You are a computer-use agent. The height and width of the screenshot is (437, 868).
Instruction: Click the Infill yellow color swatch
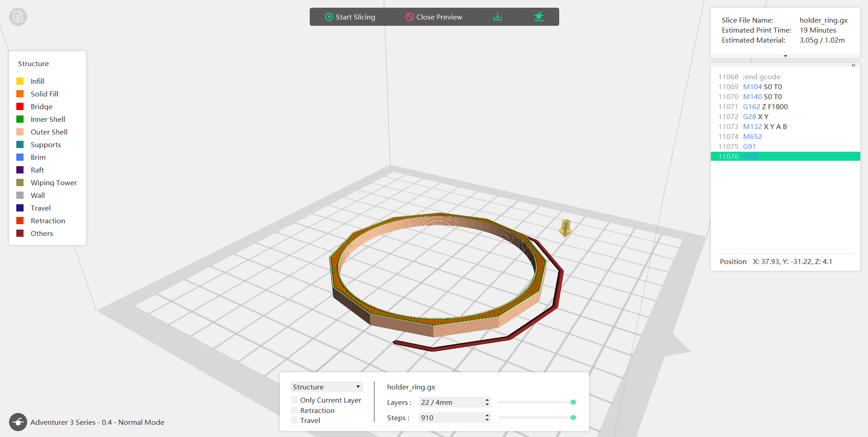[20, 81]
